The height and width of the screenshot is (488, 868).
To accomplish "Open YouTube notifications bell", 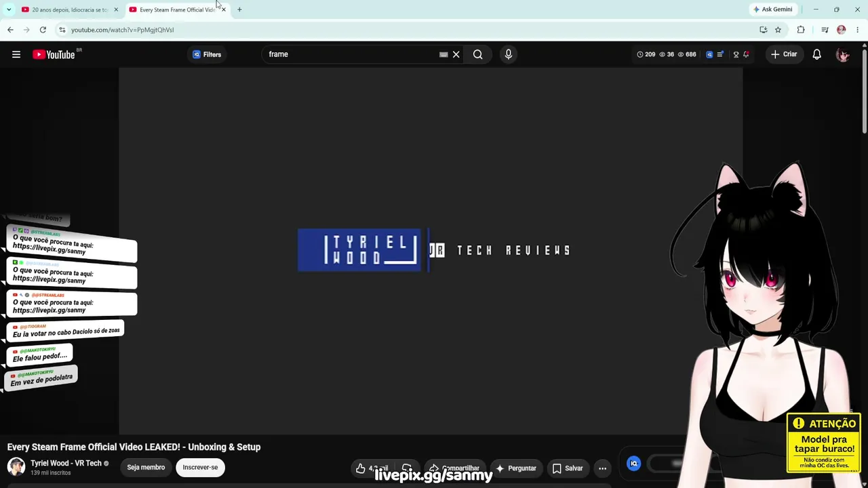I will pos(817,54).
